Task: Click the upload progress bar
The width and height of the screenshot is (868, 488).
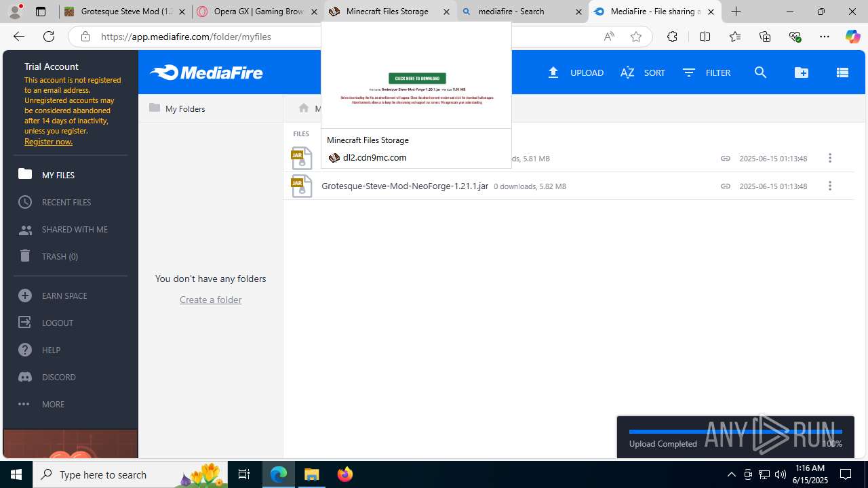Action: point(735,431)
